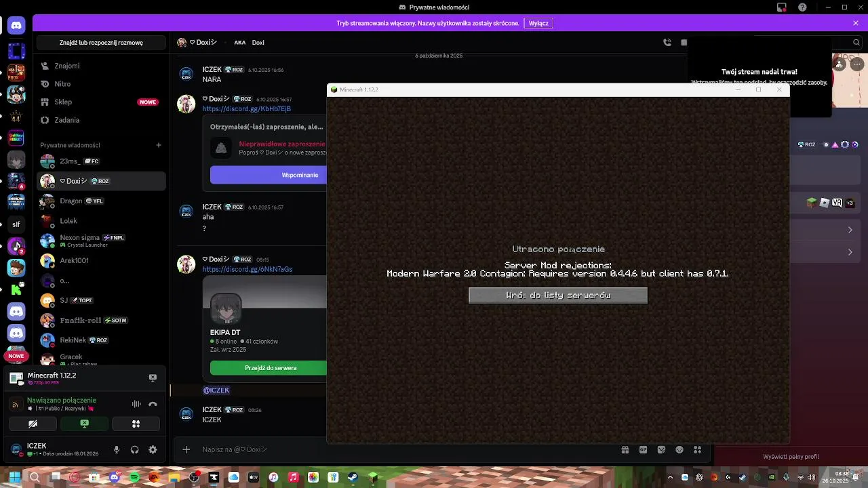
Task: Open Steam from the taskbar
Action: 353,478
